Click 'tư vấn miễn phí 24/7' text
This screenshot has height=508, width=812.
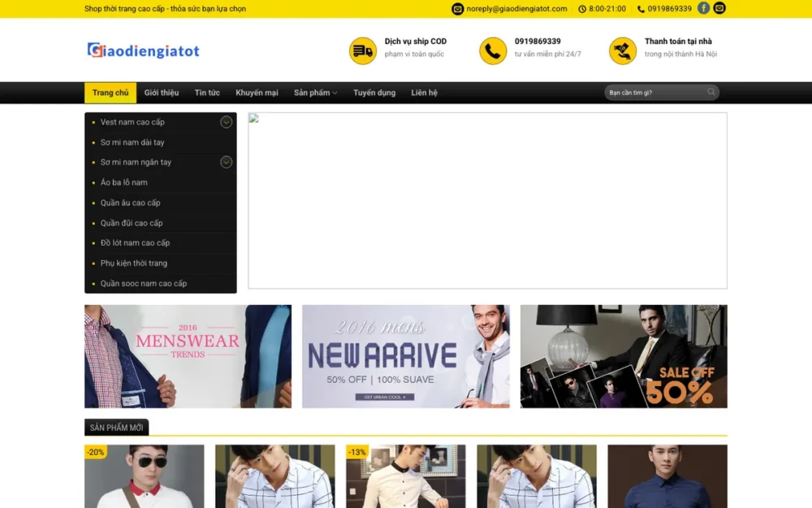coord(547,54)
